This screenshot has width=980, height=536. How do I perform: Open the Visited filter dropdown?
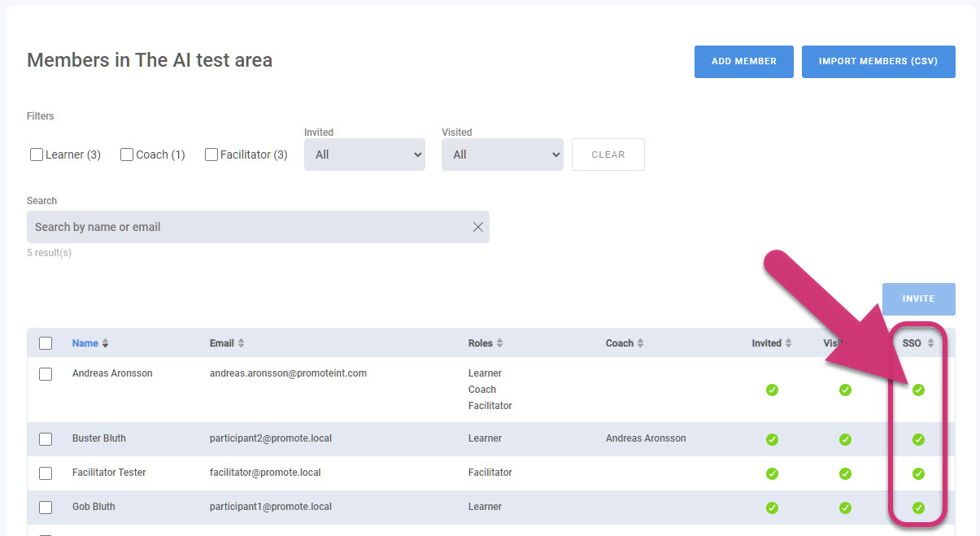[502, 155]
